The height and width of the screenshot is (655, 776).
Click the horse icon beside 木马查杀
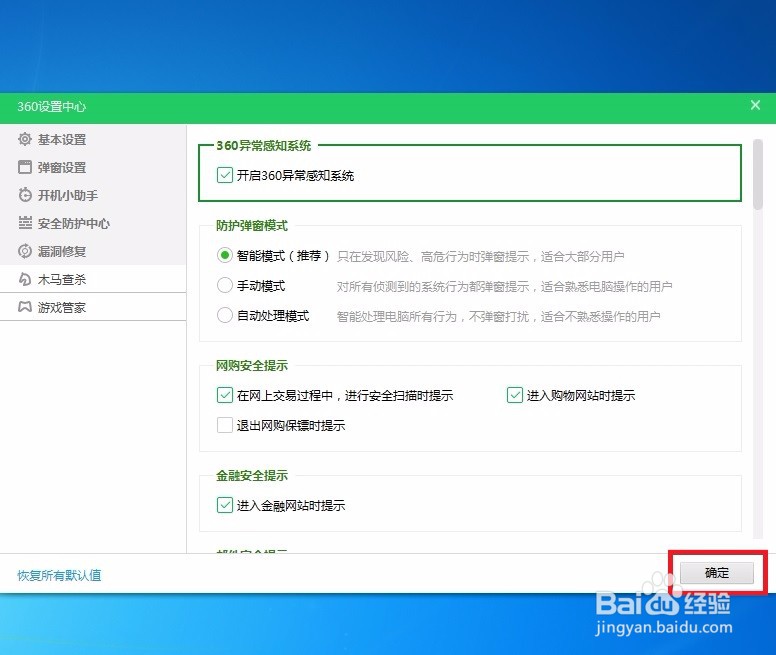click(25, 280)
